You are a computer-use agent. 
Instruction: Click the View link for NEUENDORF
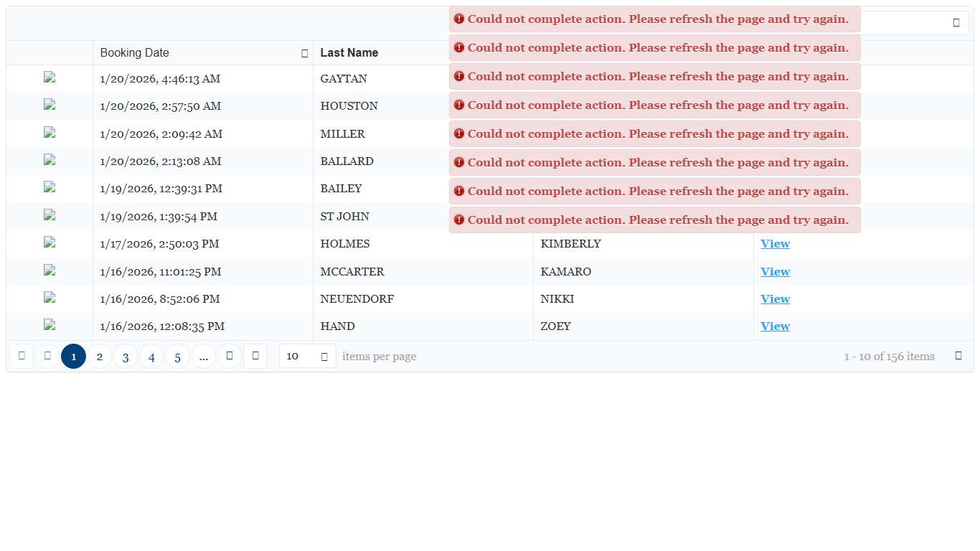(x=775, y=299)
